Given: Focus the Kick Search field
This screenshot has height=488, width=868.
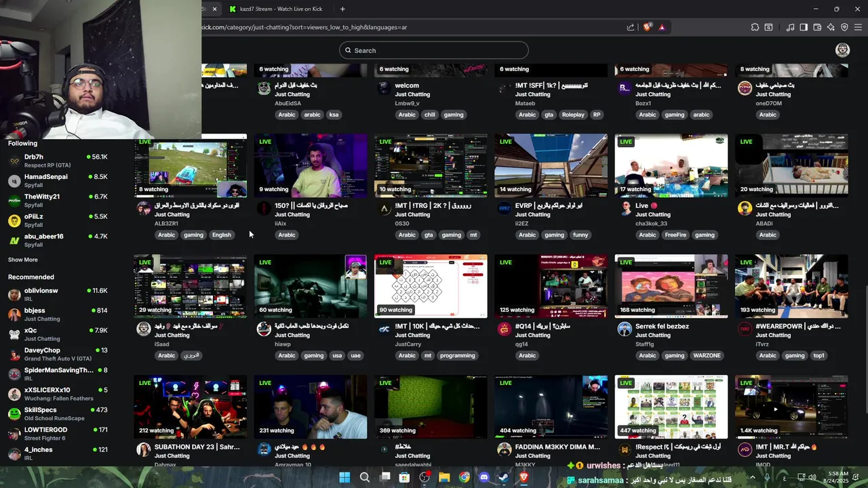Looking at the screenshot, I should point(434,50).
